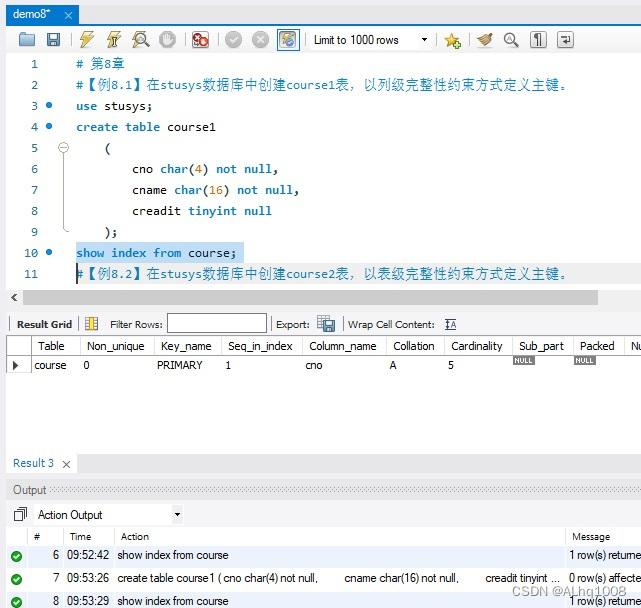Open a SQL script file folder icon
Screen dimensions: 641x608
click(27, 40)
